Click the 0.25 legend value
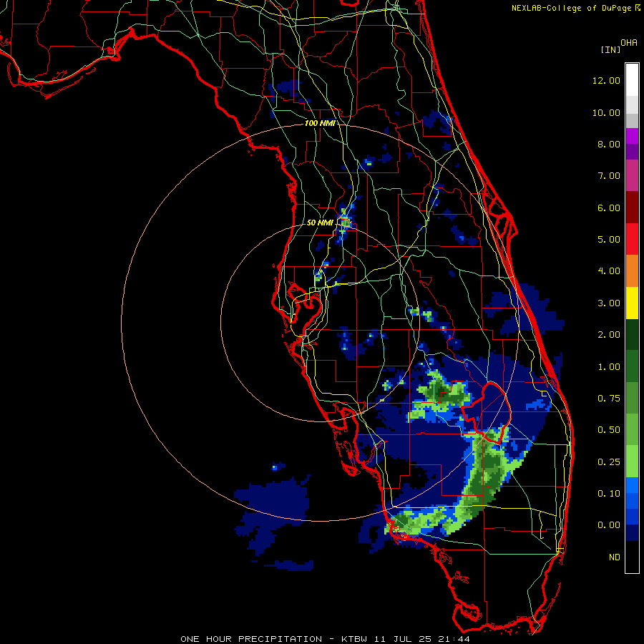Viewport: 644px width, 644px height. [609, 462]
